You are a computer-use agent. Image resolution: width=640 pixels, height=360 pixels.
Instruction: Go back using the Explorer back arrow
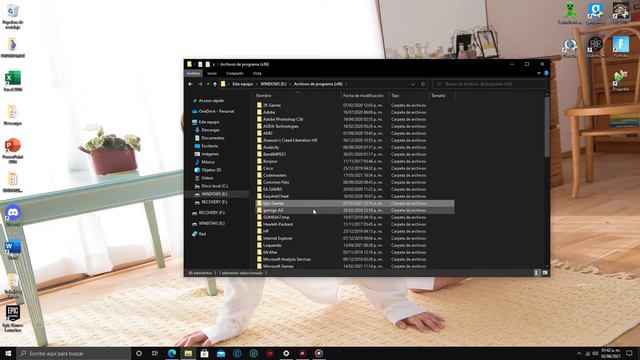tap(190, 84)
